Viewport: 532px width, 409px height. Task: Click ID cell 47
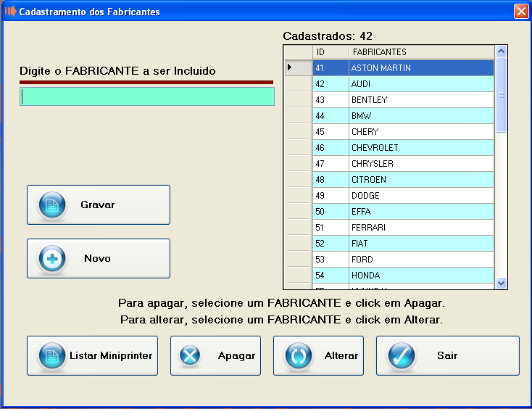[331, 164]
